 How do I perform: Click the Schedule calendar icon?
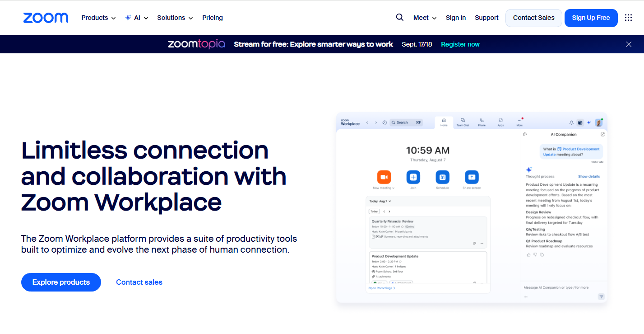(442, 177)
